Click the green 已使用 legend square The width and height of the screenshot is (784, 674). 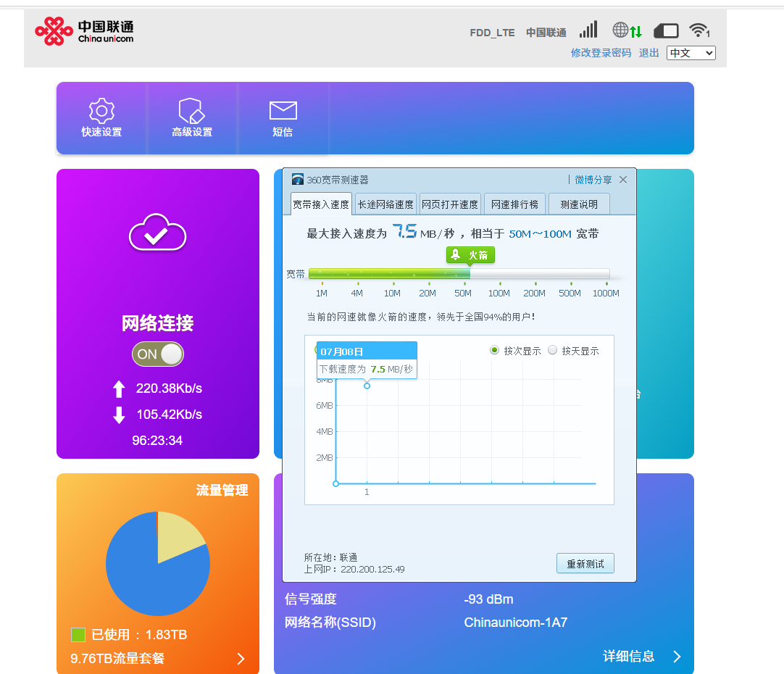(x=78, y=635)
